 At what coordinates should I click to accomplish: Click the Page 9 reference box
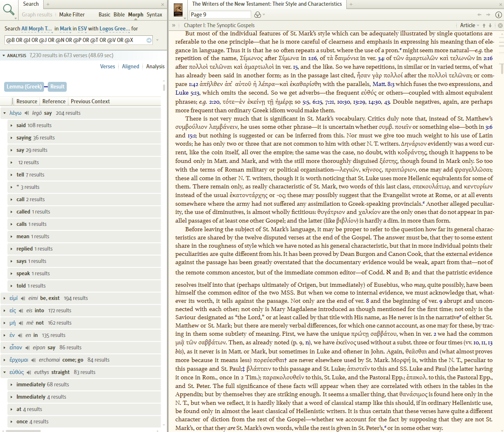coord(220,14)
